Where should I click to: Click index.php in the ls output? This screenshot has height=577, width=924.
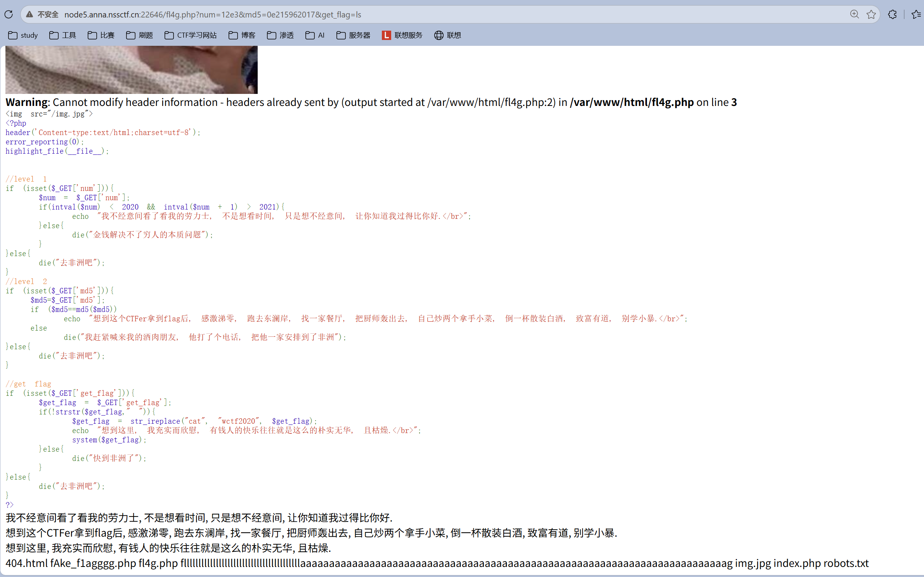point(797,563)
